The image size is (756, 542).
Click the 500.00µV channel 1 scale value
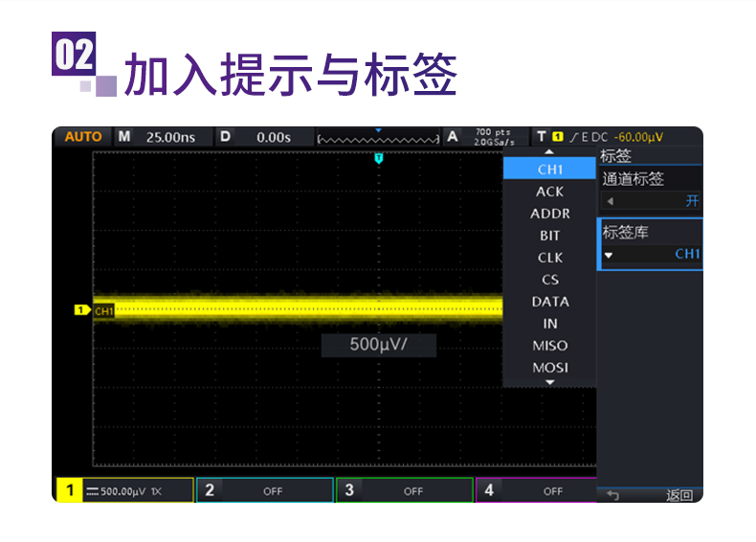[x=122, y=492]
